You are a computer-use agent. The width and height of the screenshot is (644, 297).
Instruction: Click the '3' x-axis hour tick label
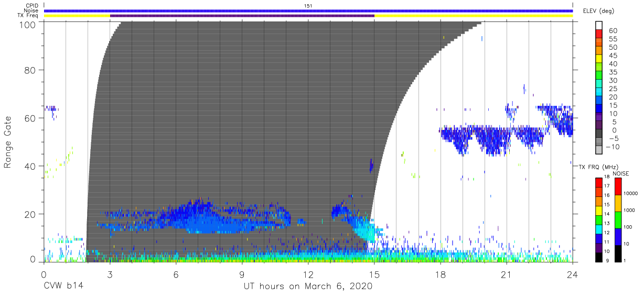(x=110, y=274)
